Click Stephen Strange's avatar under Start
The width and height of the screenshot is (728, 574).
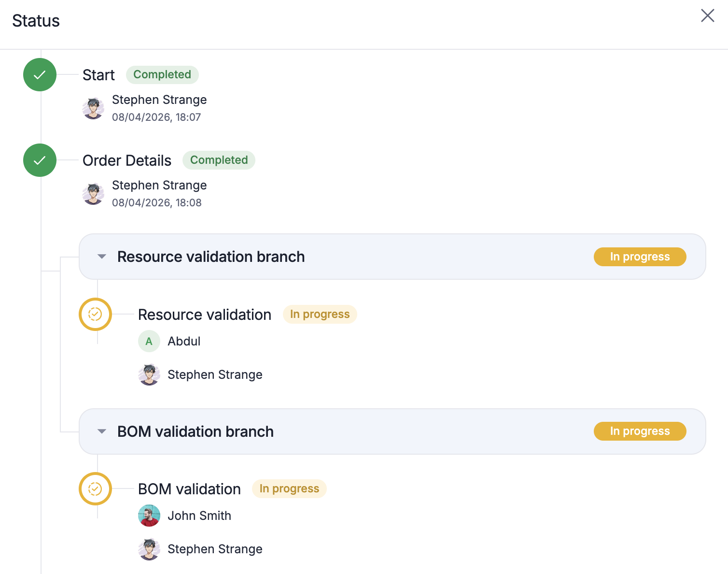(x=93, y=108)
